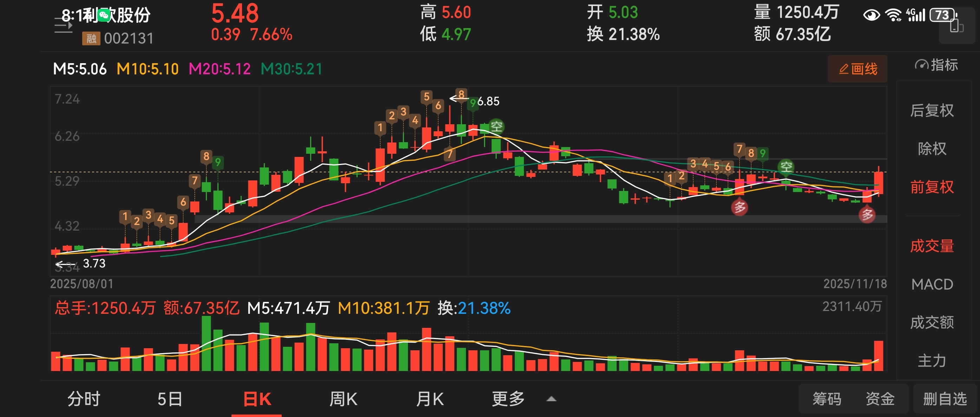Open the 筹码 chip distribution view
This screenshot has width=980, height=417.
click(827, 399)
